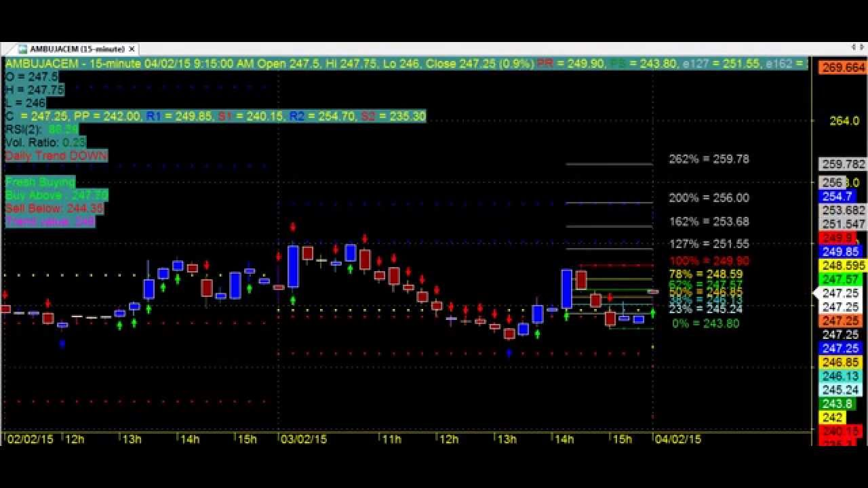The height and width of the screenshot is (488, 868).
Task: Click the yellow 248.595 price axis label
Action: 843,266
